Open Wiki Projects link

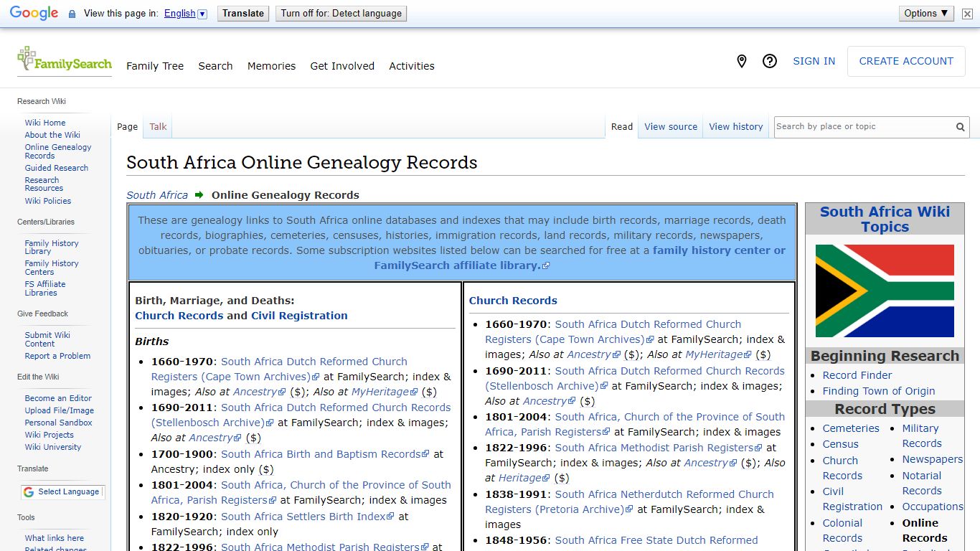(50, 435)
